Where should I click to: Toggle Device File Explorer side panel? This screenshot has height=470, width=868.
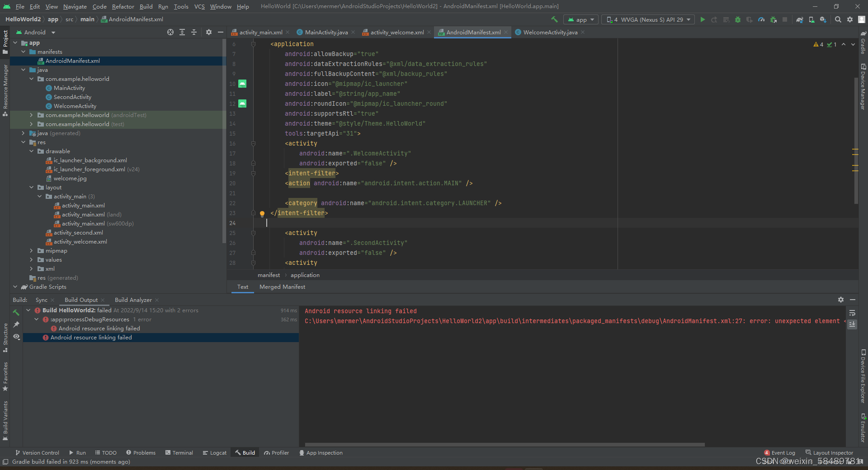(863, 376)
